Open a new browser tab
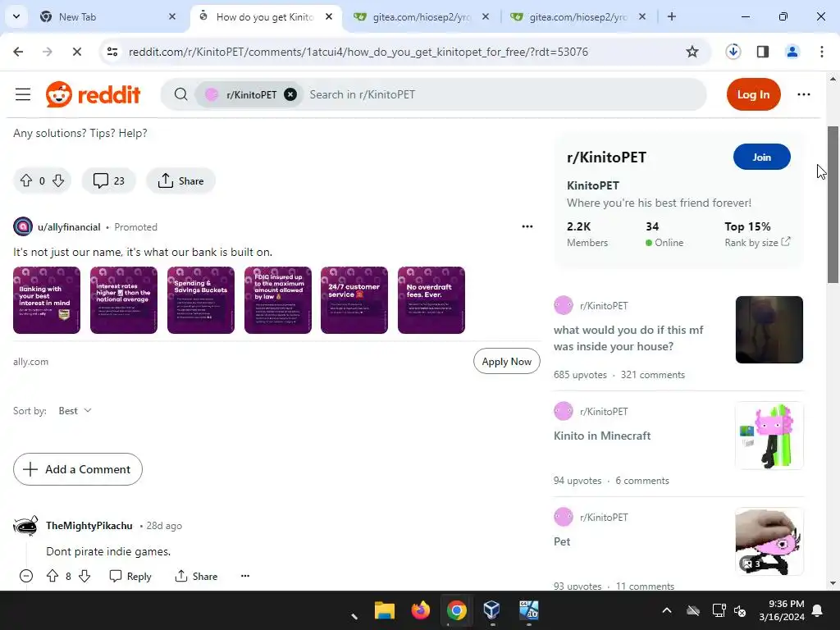 coord(672,16)
